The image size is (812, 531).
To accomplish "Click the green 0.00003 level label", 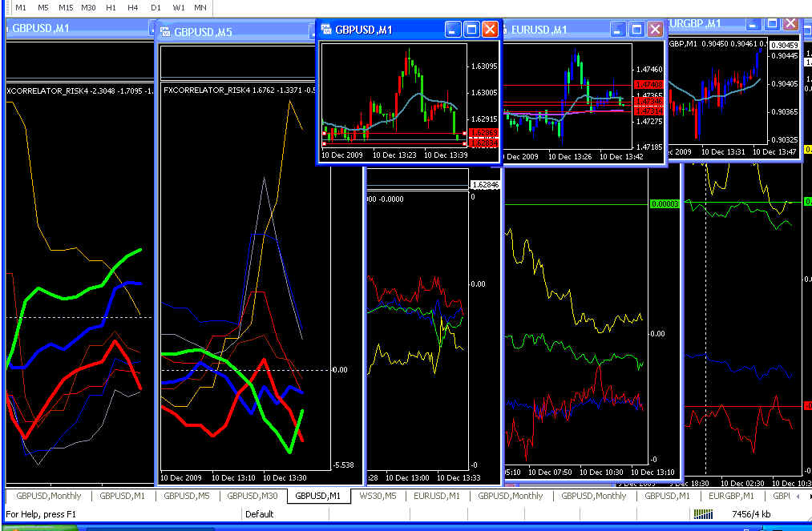I will [x=665, y=204].
